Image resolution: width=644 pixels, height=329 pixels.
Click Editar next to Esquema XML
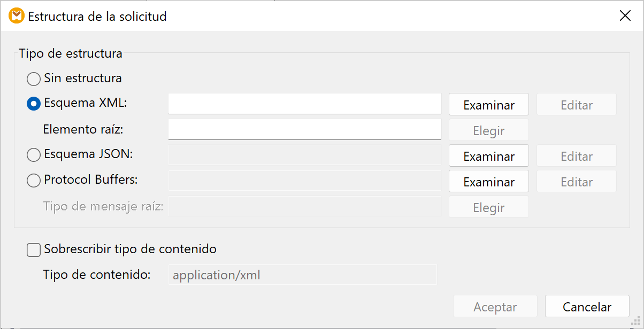pos(576,104)
